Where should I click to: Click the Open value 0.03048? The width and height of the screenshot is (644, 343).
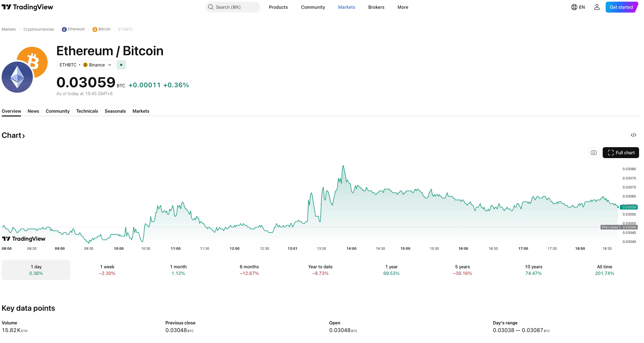(343, 330)
